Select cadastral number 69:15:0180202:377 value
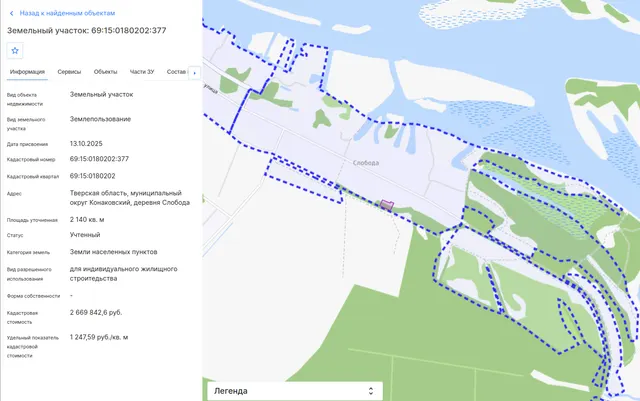 click(99, 159)
